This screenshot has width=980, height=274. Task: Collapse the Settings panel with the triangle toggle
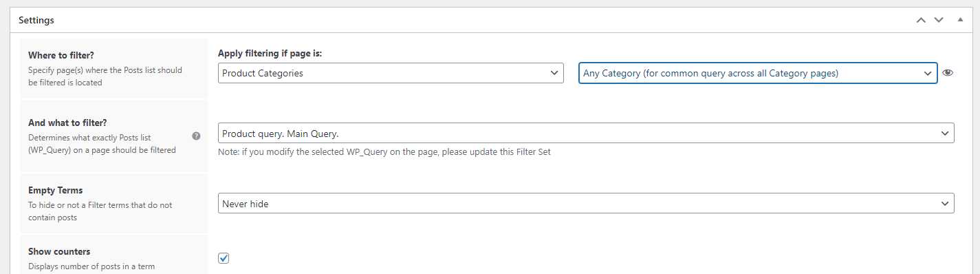click(960, 20)
